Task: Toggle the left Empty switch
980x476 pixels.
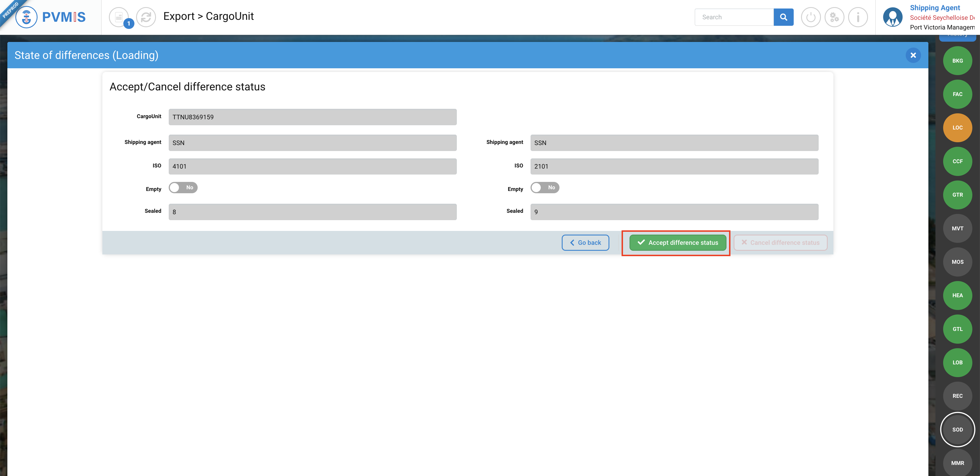Action: [x=183, y=188]
